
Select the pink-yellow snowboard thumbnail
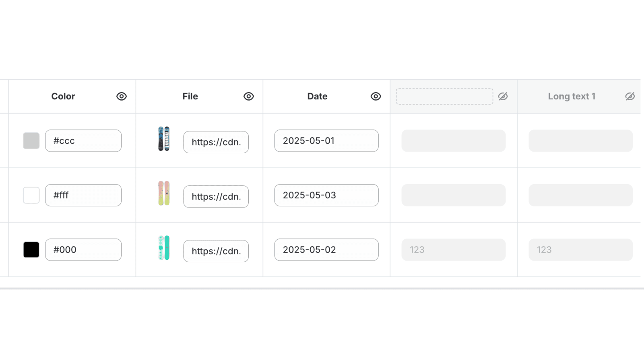point(164,193)
